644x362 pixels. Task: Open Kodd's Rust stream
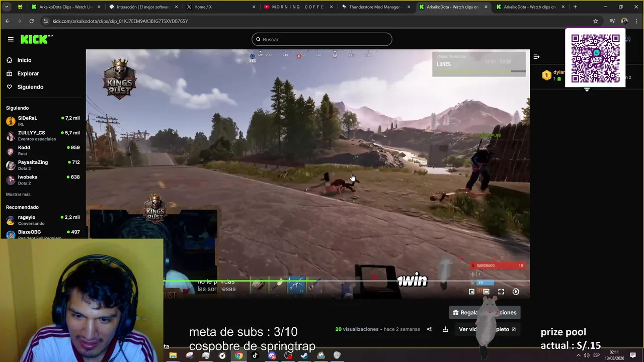point(43,150)
